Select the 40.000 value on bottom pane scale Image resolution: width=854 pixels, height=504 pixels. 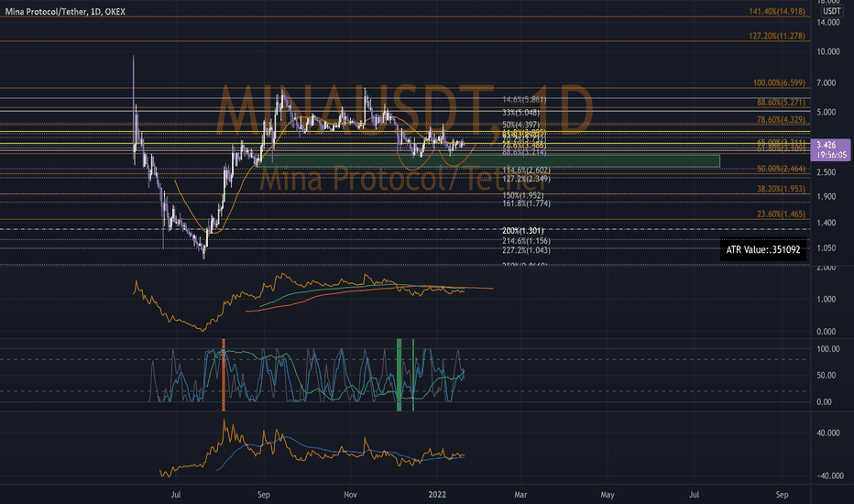(827, 433)
